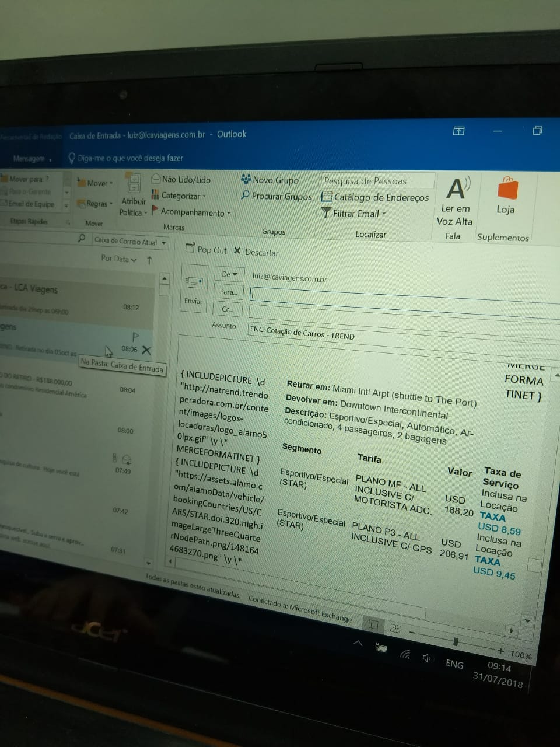Click the Cc... button
The width and height of the screenshot is (560, 747).
(227, 309)
